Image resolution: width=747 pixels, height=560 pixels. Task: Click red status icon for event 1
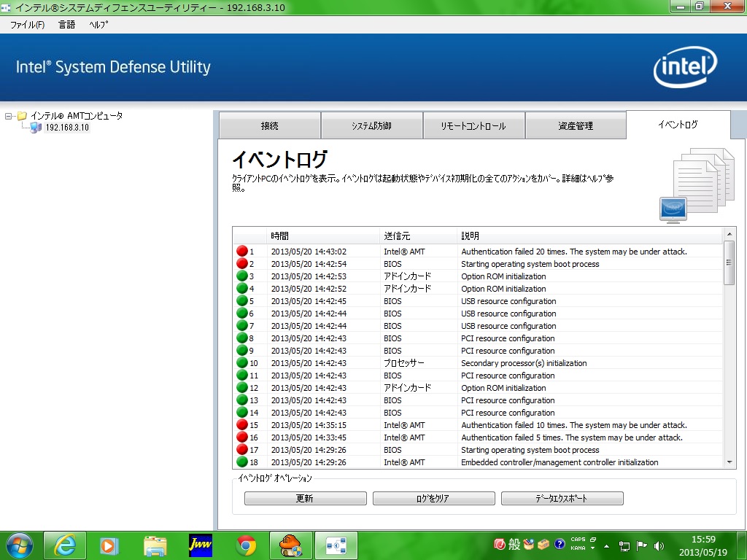(242, 251)
